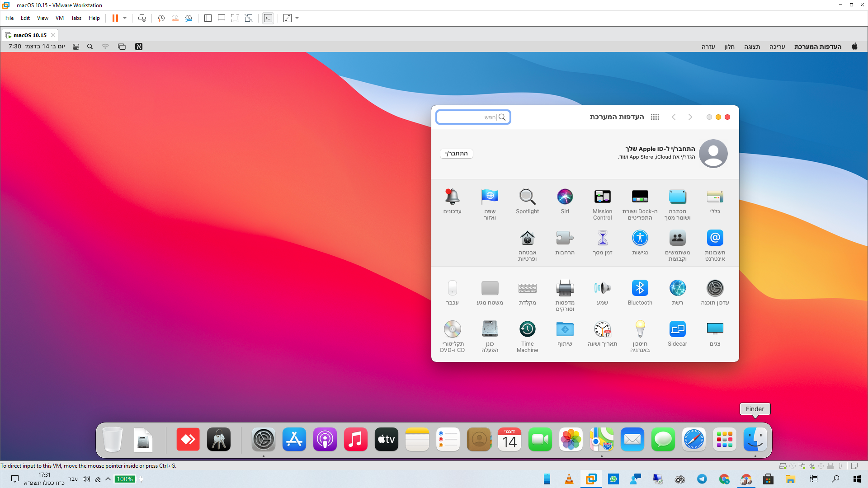Open Security and Privacy house icon
Viewport: 868px width, 488px height.
[x=527, y=245]
